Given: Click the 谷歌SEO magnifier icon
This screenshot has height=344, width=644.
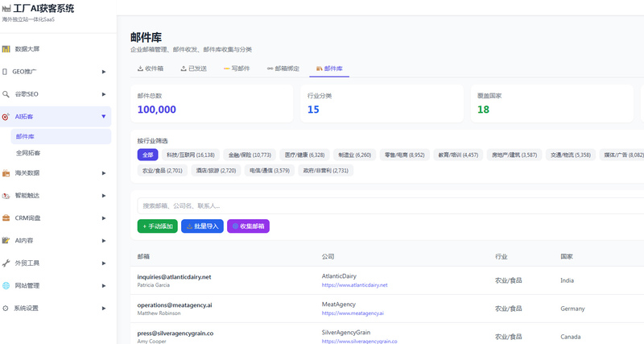Looking at the screenshot, I should pos(6,94).
